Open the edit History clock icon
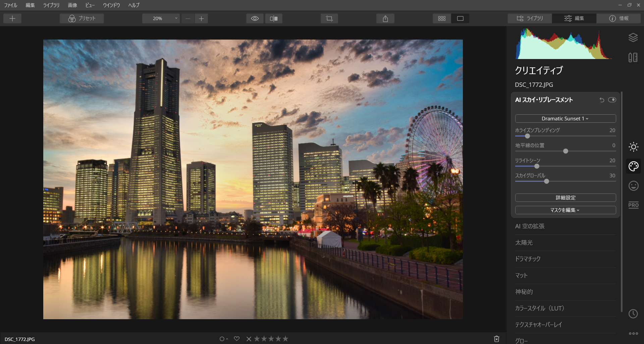This screenshot has width=644, height=344. (x=633, y=314)
